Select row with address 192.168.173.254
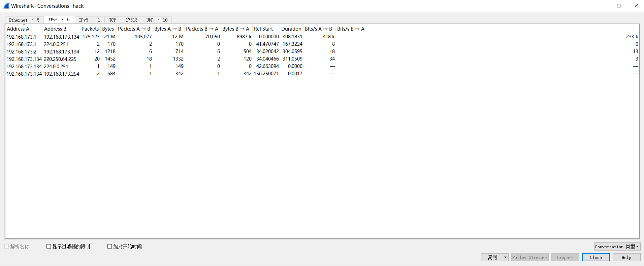Image resolution: width=644 pixels, height=266 pixels. (x=61, y=74)
